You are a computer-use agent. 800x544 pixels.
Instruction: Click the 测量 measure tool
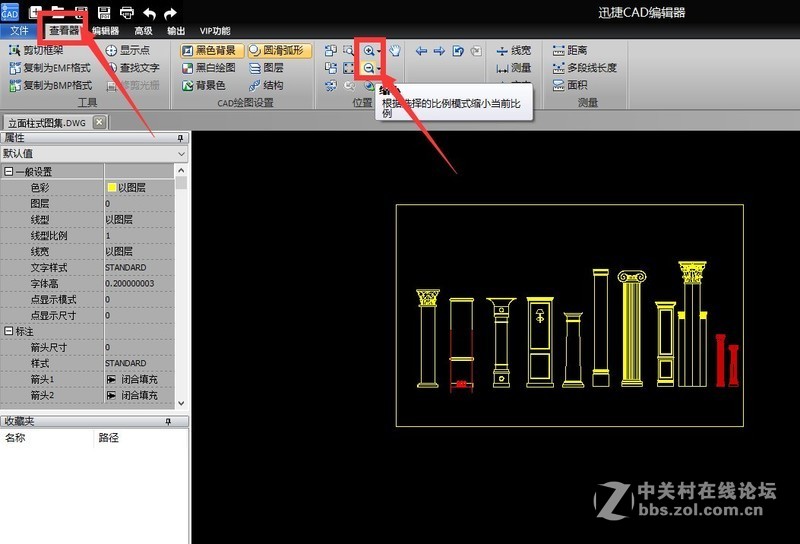tap(514, 68)
